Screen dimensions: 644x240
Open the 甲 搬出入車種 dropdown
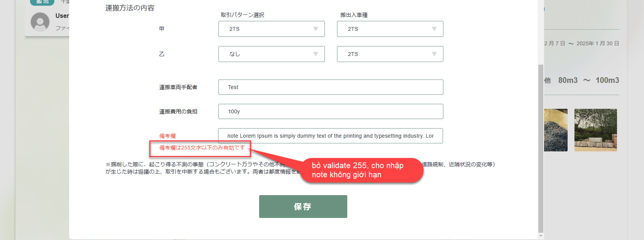[x=390, y=29]
